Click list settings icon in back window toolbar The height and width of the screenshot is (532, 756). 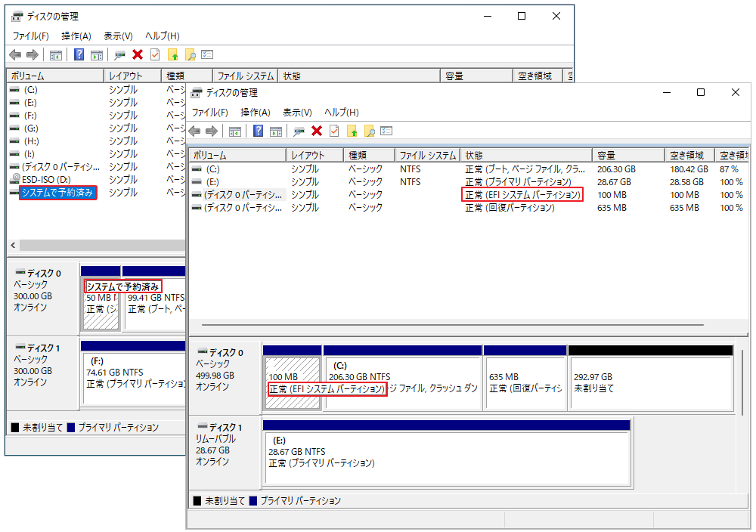point(207,55)
